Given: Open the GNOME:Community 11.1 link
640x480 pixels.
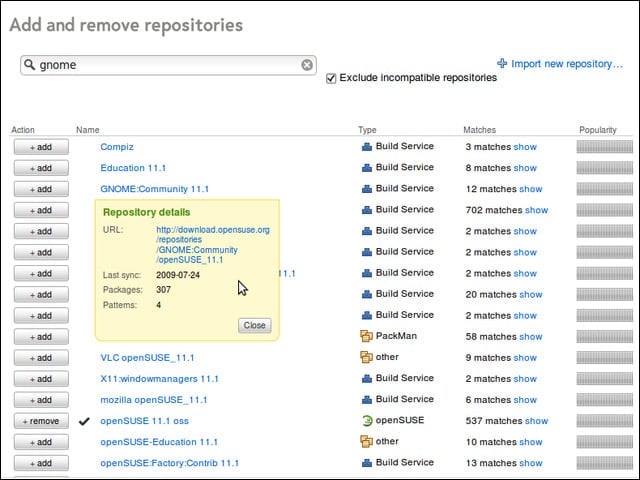Looking at the screenshot, I should pyautogui.click(x=154, y=189).
